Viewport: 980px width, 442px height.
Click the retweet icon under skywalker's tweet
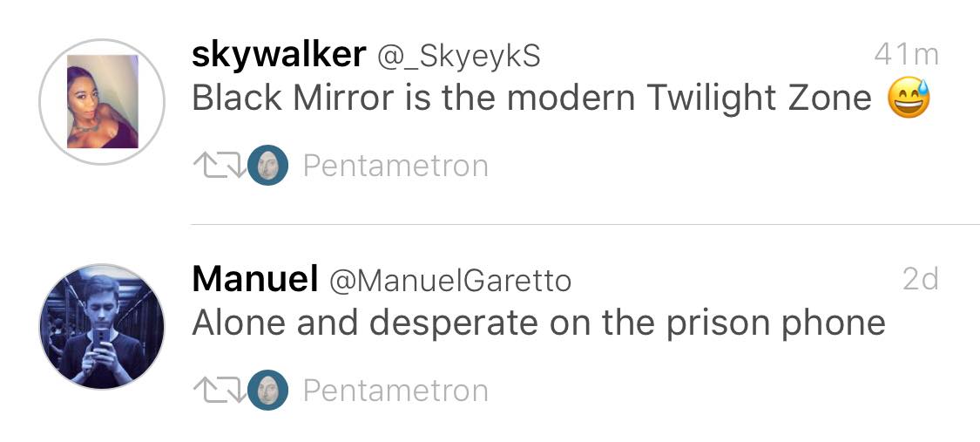[219, 165]
